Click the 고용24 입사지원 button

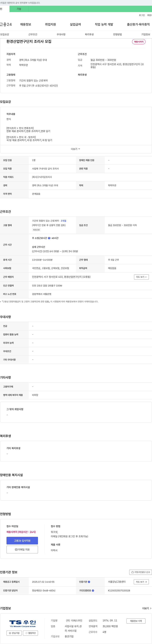(x=22, y=541)
